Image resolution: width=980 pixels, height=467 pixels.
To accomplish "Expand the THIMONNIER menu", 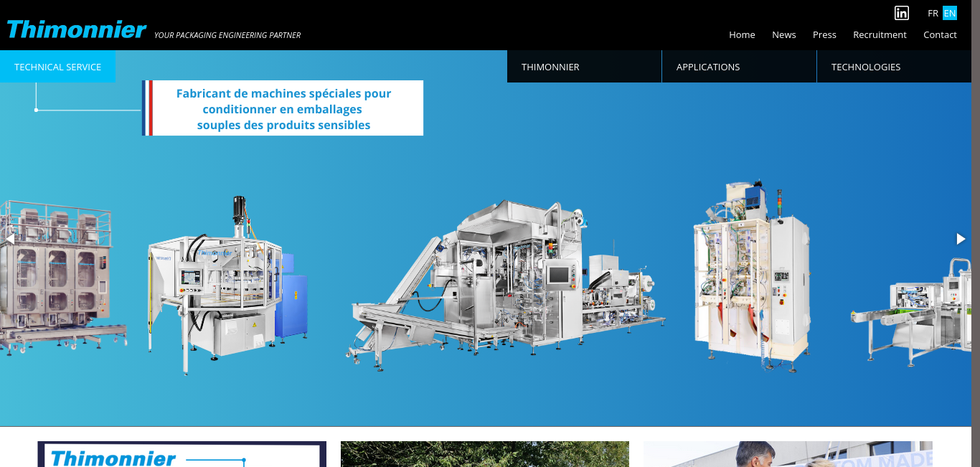I will (x=584, y=67).
